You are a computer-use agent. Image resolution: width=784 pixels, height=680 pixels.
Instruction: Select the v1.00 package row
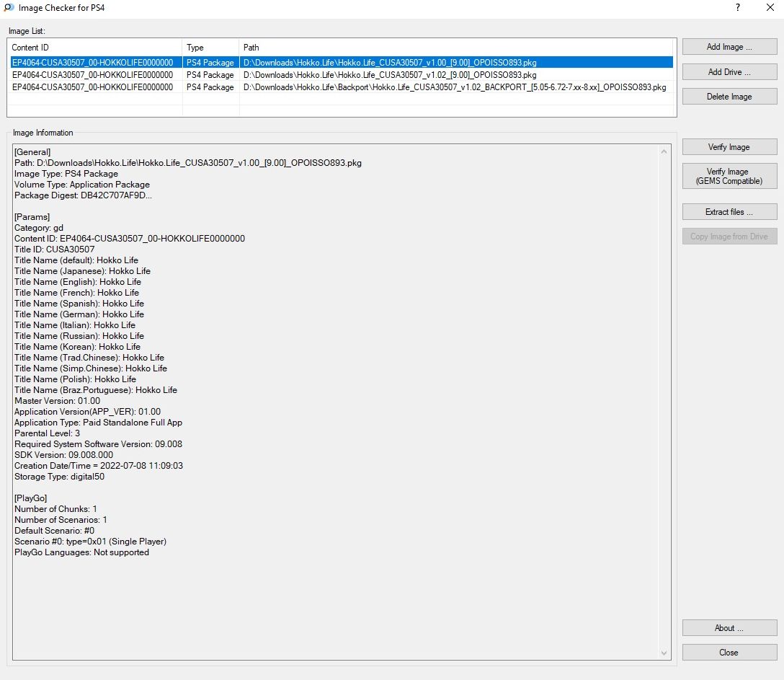pyautogui.click(x=342, y=63)
